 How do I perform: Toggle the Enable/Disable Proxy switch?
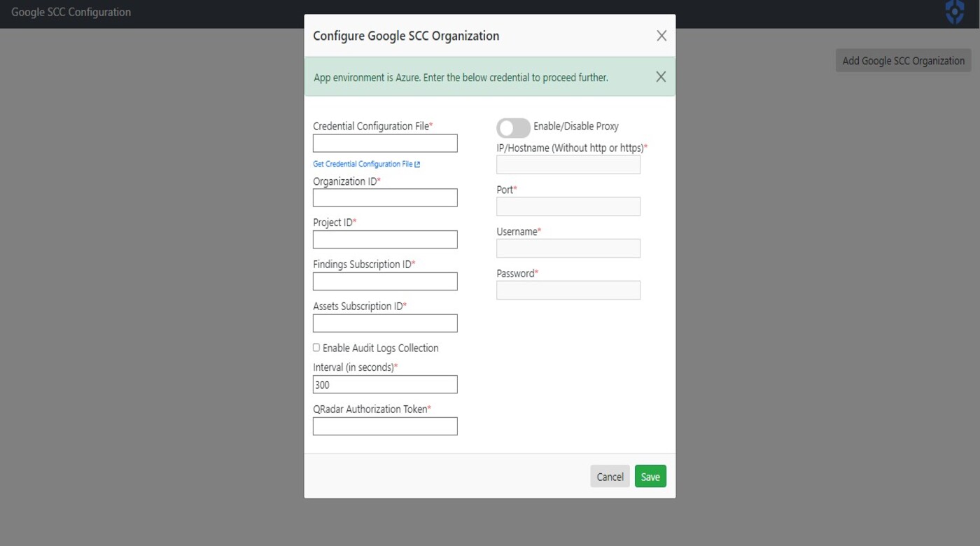[513, 127]
